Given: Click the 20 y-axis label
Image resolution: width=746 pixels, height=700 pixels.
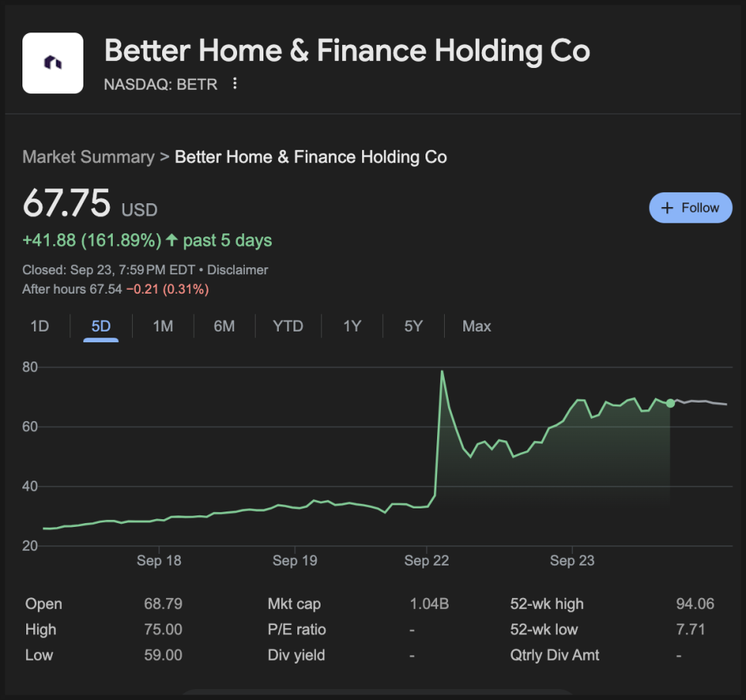Looking at the screenshot, I should click(x=30, y=545).
